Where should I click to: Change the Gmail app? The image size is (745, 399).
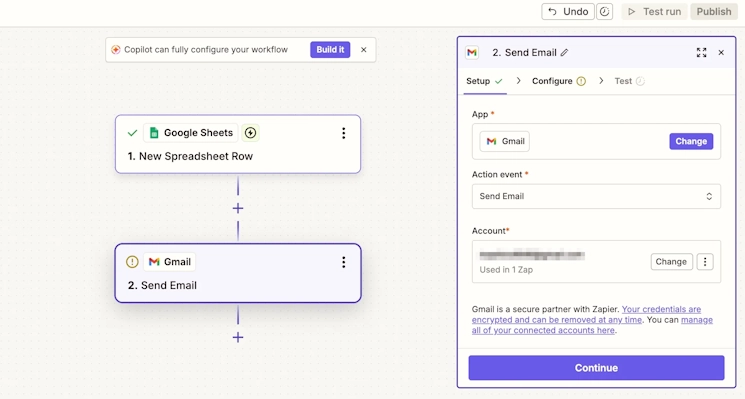691,141
